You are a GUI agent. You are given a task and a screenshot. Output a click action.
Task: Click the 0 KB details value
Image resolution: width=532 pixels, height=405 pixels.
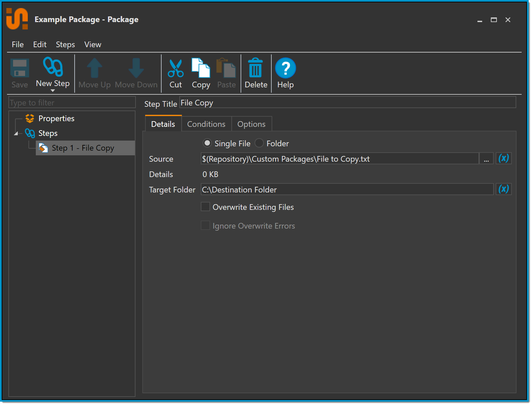pos(210,174)
